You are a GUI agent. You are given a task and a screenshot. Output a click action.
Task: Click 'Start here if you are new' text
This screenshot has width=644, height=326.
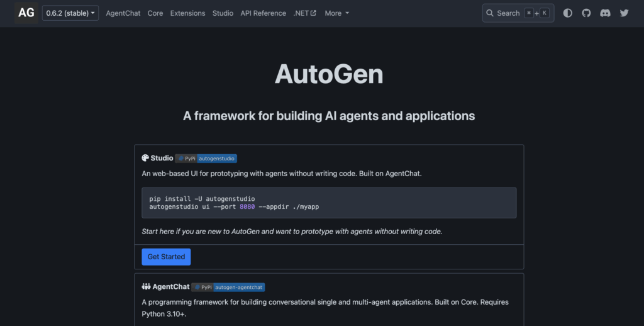[292, 232]
